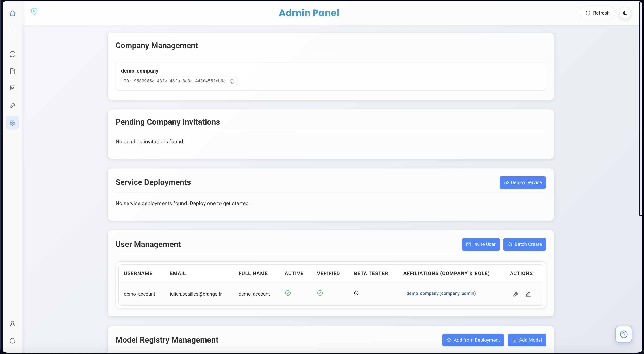This screenshot has height=354, width=644.
Task: Click the Deploy Service button
Action: pyautogui.click(x=522, y=182)
